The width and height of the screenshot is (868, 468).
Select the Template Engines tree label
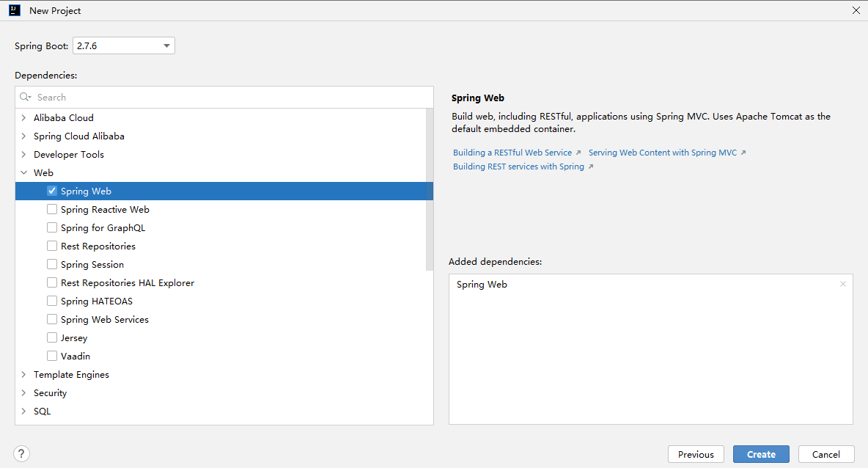point(71,374)
